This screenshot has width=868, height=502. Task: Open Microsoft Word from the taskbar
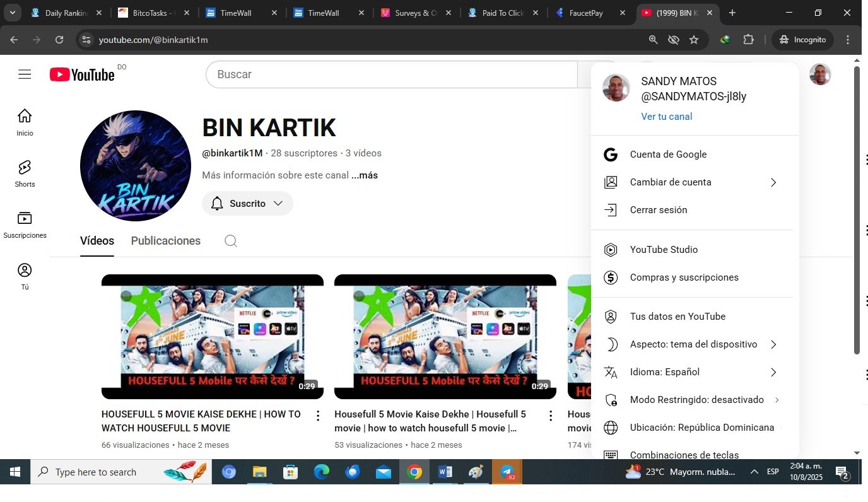point(445,472)
